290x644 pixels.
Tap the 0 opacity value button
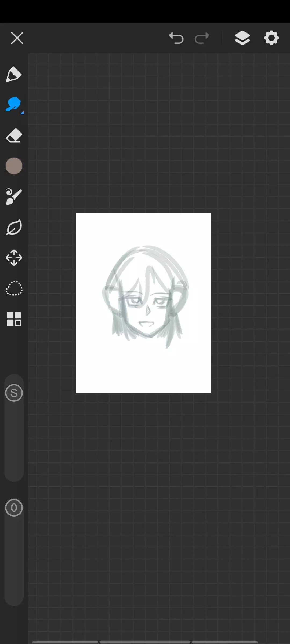pos(14,508)
